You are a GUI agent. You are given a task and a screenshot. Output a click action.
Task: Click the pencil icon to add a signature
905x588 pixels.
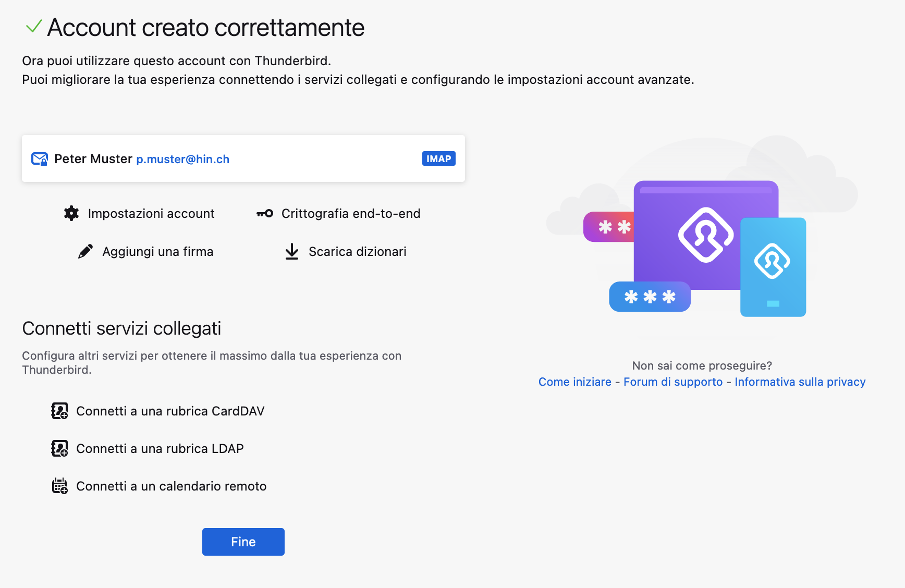pyautogui.click(x=85, y=251)
